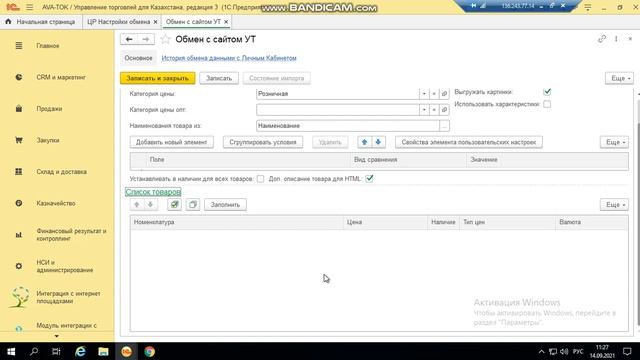Toggle Устанавливать в наличии для всех товаров
The image size is (640, 360).
point(260,179)
